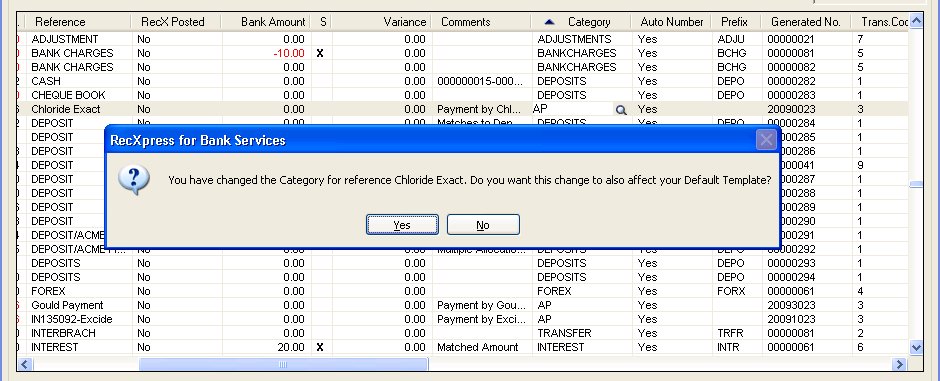Click the horizontal scrollbar thumb
The image size is (940, 381).
283,364
